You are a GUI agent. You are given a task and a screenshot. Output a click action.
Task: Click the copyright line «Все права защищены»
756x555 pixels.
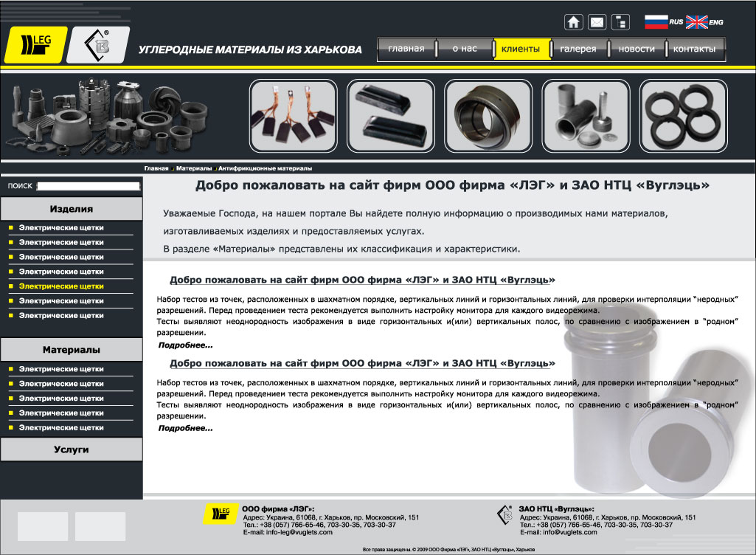click(x=448, y=550)
